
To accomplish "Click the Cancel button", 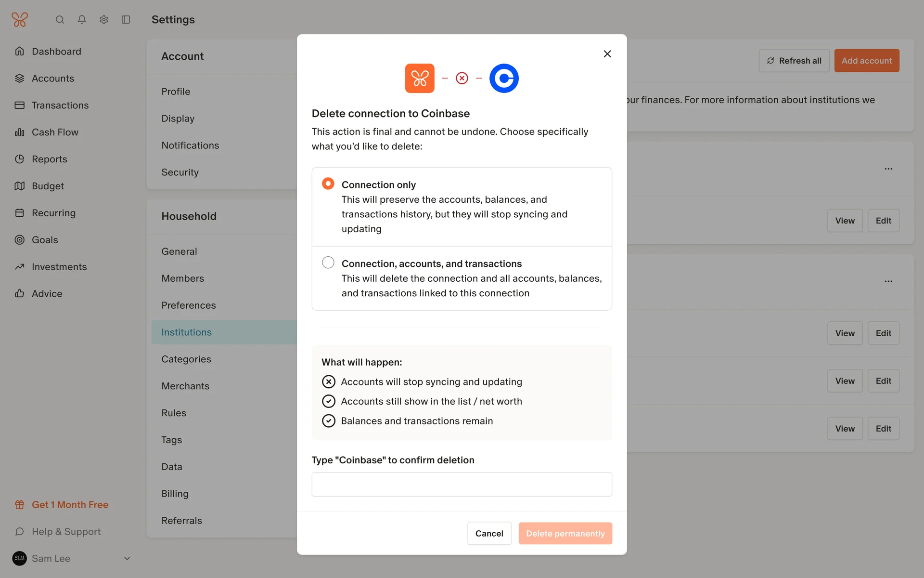I will [489, 533].
